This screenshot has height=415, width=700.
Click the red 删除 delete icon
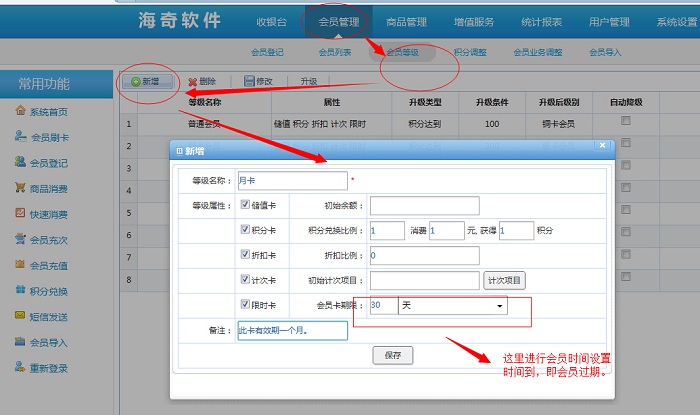coord(192,82)
